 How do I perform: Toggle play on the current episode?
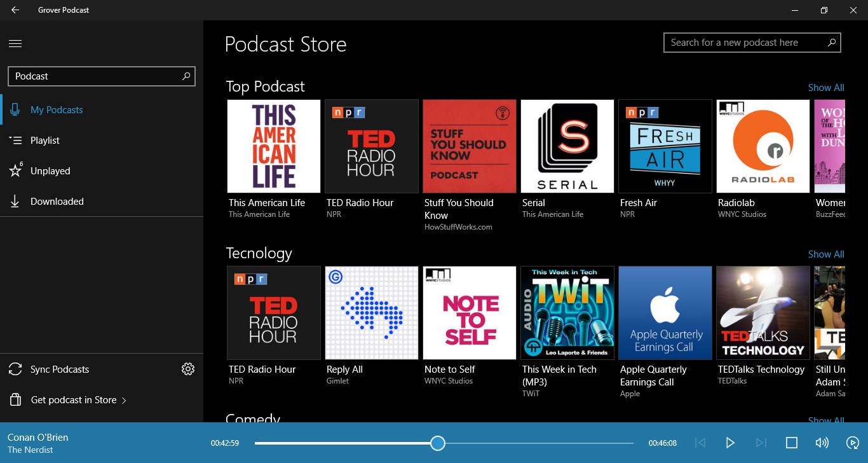[729, 443]
